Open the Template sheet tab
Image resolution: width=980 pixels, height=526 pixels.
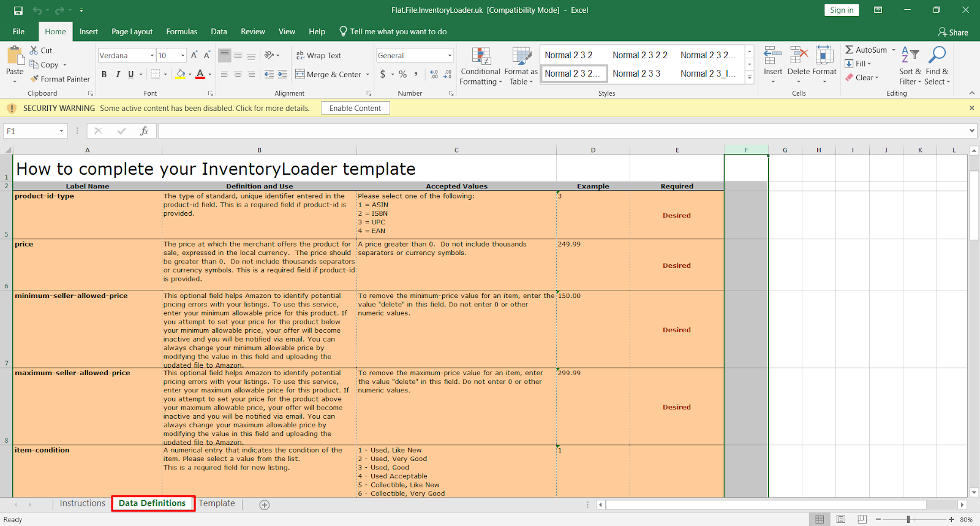217,503
